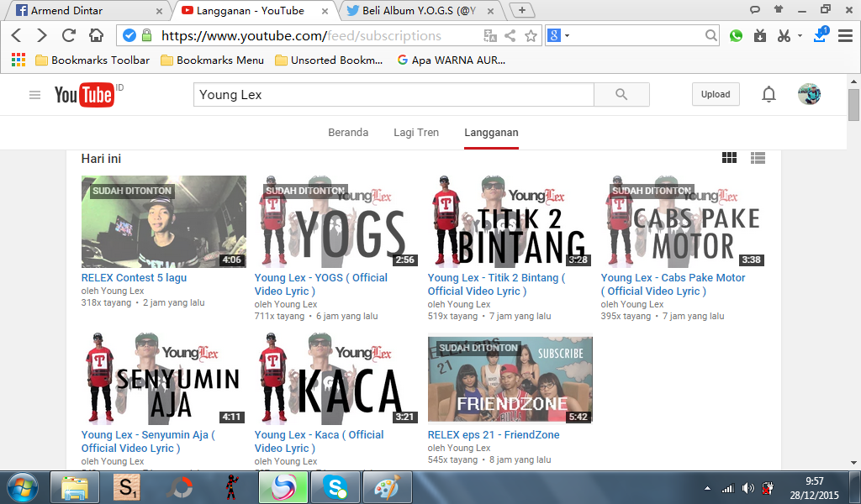Open the account avatar menu

point(810,94)
